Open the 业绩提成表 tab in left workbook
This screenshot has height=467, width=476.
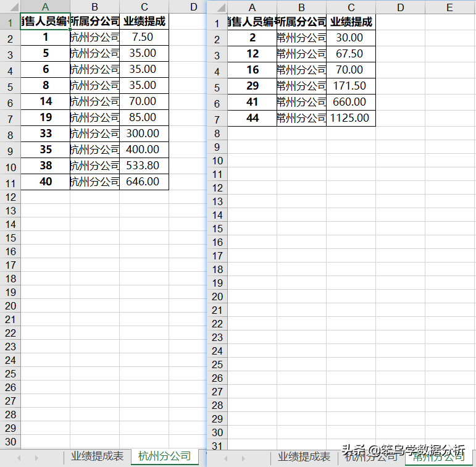[x=97, y=456]
